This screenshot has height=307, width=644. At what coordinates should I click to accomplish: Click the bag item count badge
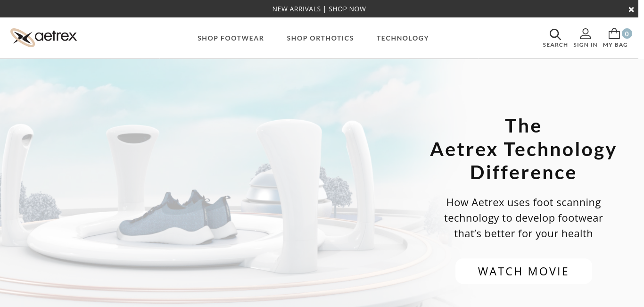click(x=627, y=33)
